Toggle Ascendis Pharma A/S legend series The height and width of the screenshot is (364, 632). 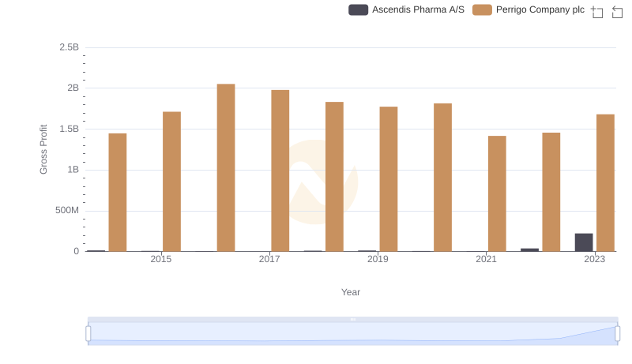406,9
